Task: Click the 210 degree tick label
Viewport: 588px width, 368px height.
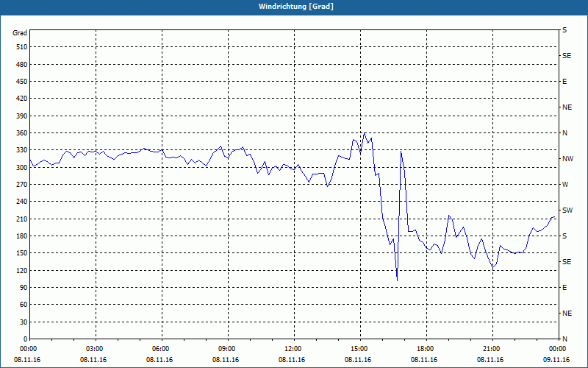Action: click(x=22, y=219)
